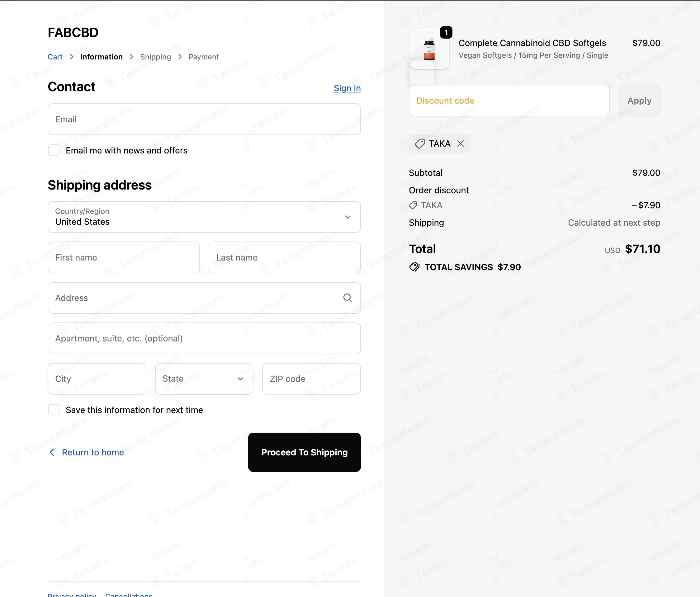Focus the ZIP code field

[311, 379]
